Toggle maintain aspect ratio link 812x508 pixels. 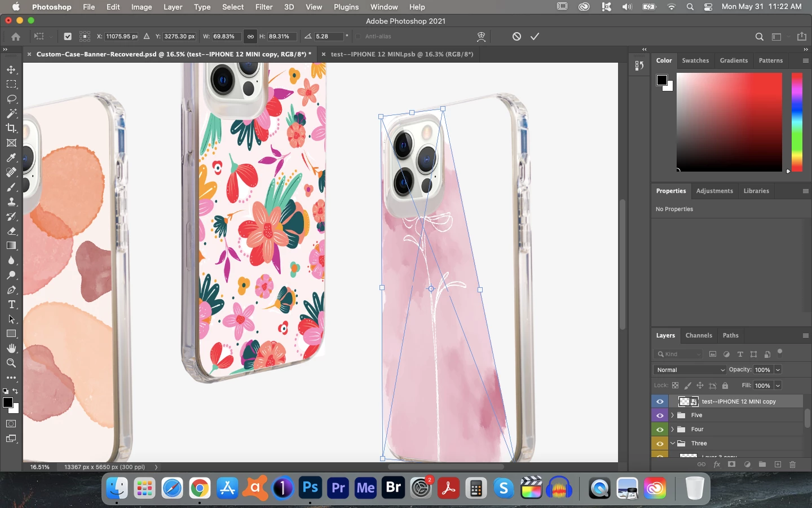tap(250, 36)
